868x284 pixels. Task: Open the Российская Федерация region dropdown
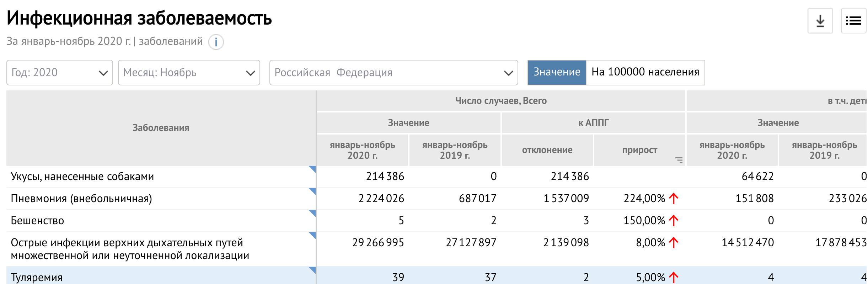(x=393, y=73)
